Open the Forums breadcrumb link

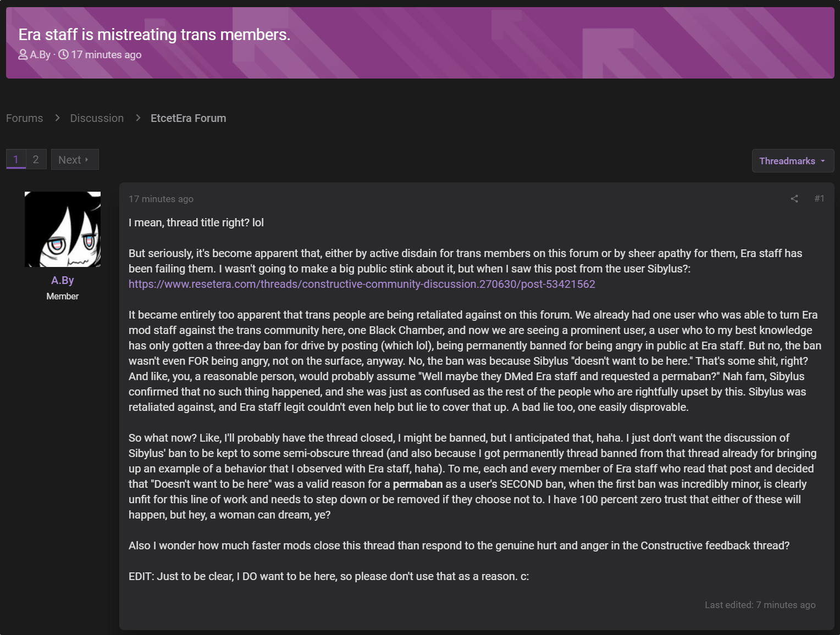(x=25, y=118)
